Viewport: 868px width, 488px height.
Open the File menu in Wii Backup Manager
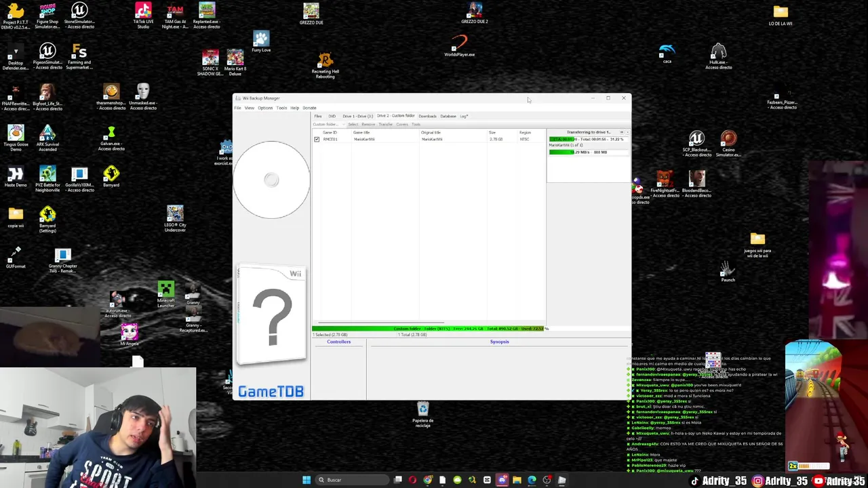(x=238, y=108)
